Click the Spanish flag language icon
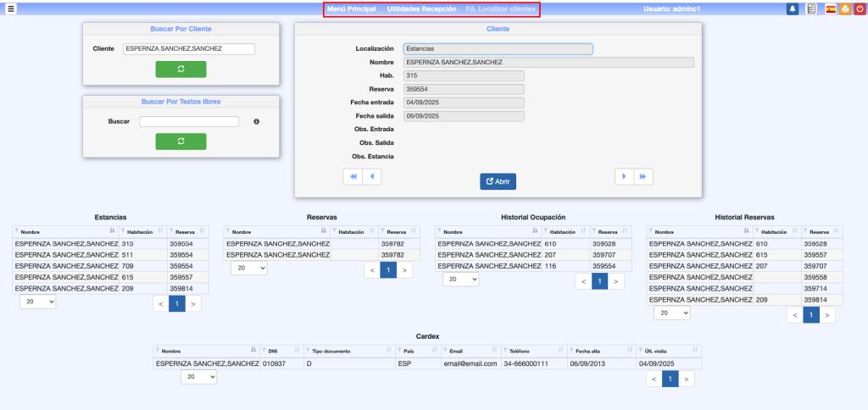This screenshot has width=868, height=410. (x=831, y=8)
